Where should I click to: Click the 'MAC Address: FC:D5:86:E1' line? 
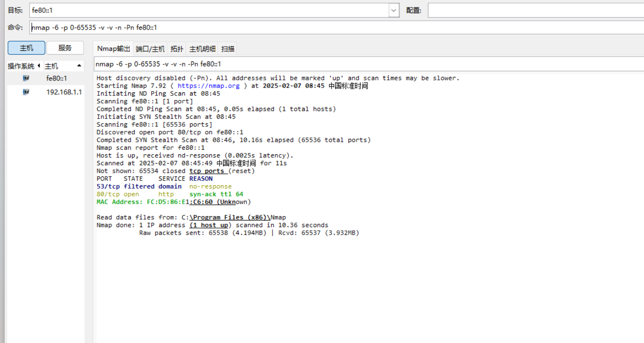click(174, 202)
